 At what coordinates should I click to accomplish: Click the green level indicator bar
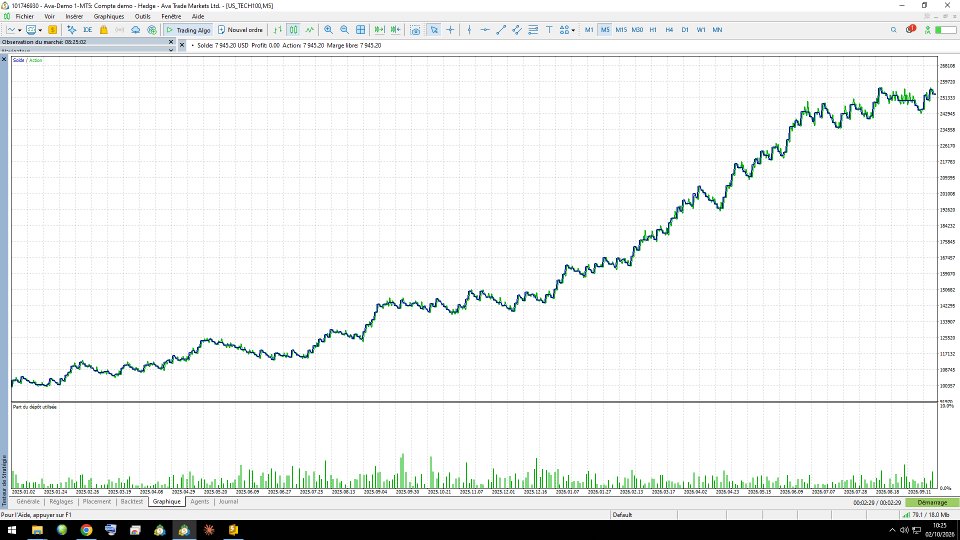(946, 29)
